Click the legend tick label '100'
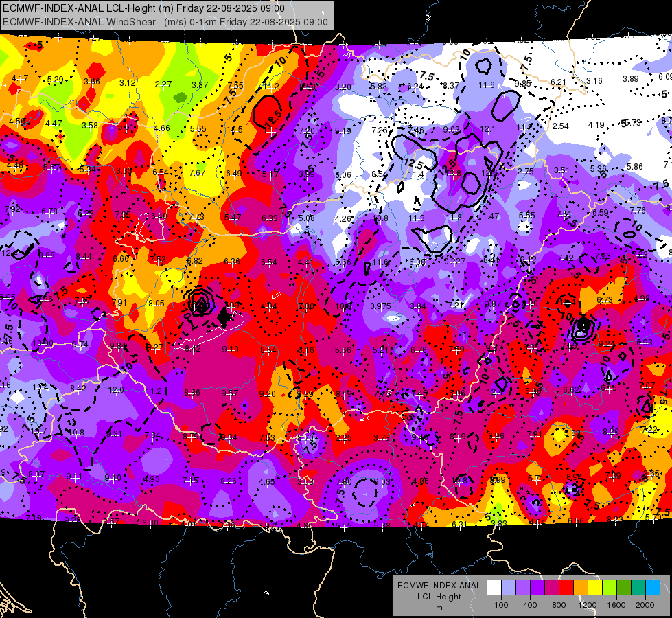 coord(501,605)
